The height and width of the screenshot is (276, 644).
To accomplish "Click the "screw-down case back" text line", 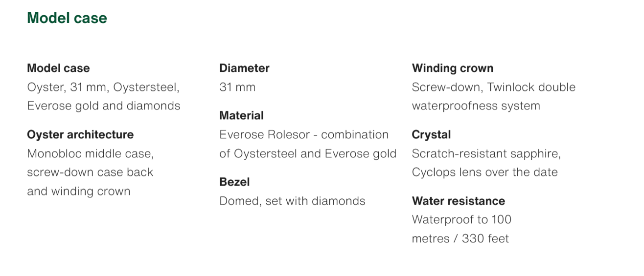I will [90, 172].
